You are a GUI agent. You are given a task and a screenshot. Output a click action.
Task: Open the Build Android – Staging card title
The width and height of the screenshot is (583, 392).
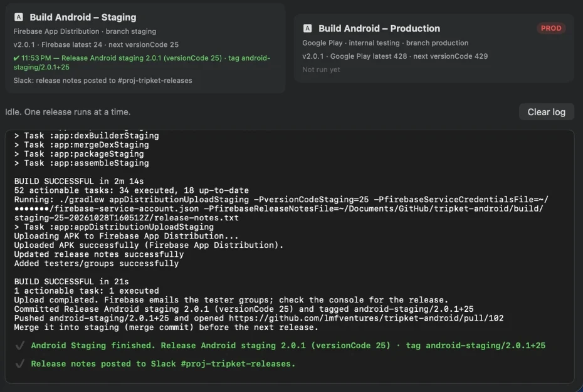point(83,17)
